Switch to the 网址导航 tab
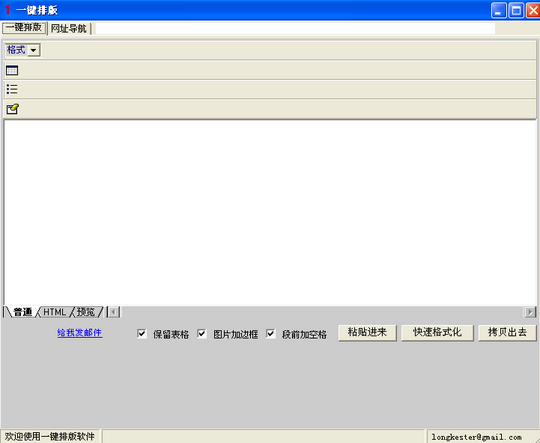540x443 pixels. (x=69, y=28)
